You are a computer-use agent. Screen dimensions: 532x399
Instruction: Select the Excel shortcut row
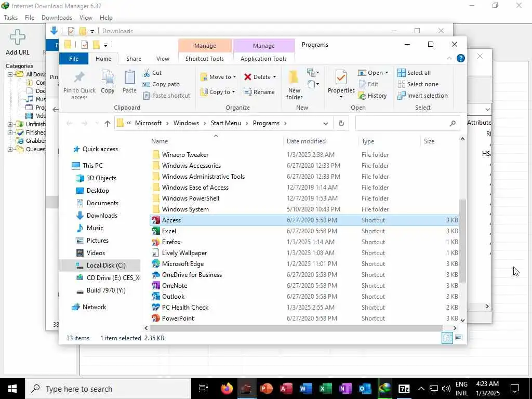[x=304, y=231]
